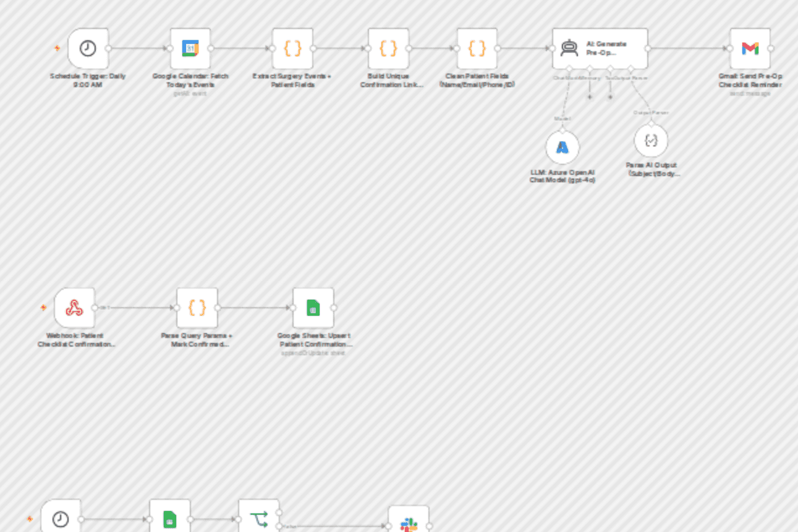
Task: Click the 'Parse Query Params + Mark Confirmed' label
Action: 197,340
